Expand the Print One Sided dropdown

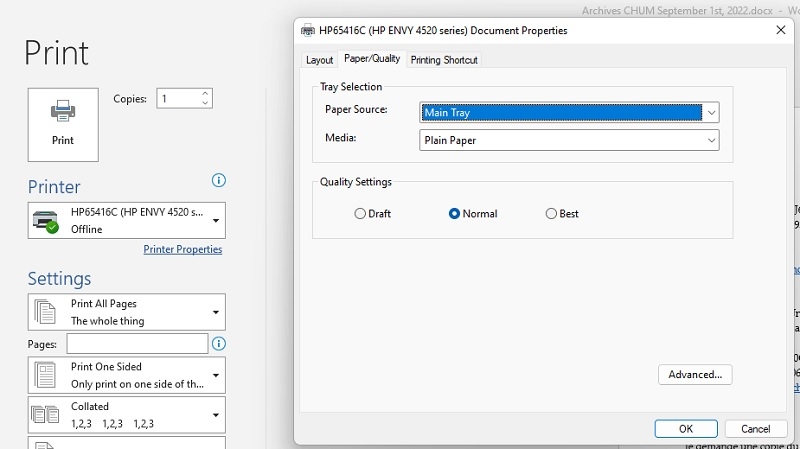click(127, 376)
